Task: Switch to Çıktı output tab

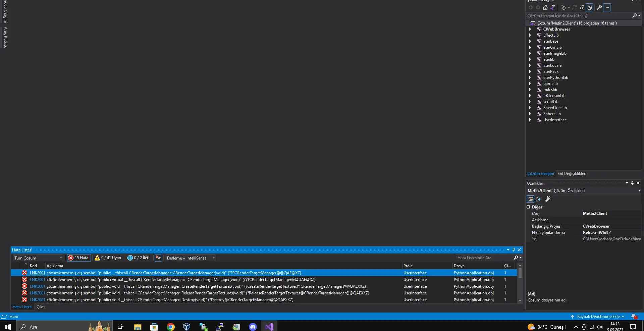Action: point(41,307)
